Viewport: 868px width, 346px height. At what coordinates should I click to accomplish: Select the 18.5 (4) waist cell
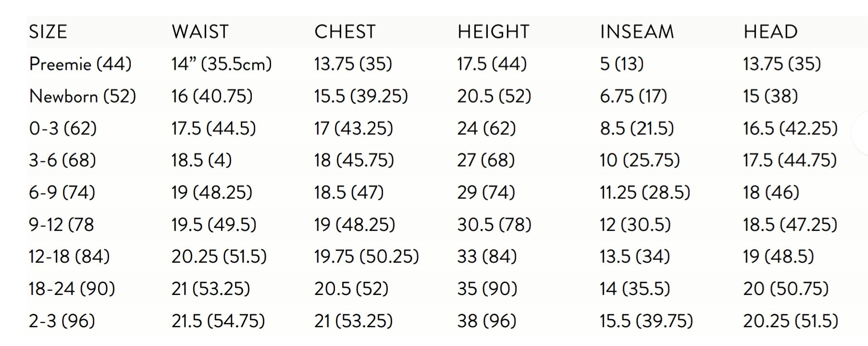coord(201,160)
